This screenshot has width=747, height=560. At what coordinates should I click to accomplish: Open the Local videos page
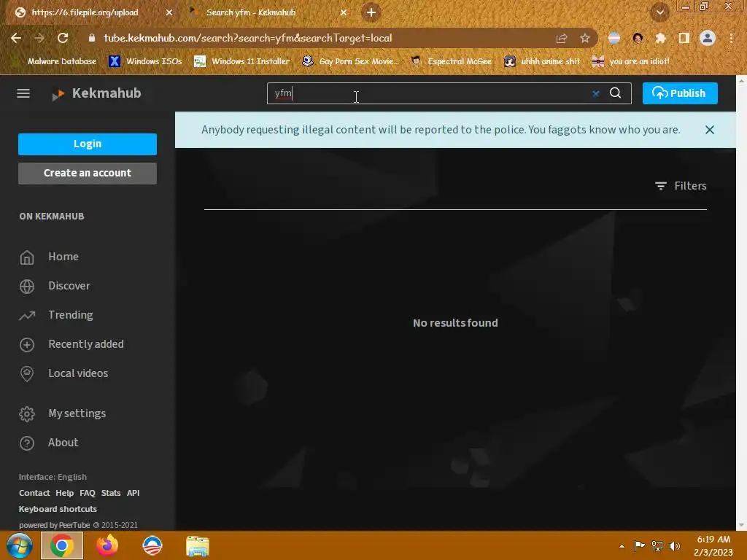(x=77, y=373)
